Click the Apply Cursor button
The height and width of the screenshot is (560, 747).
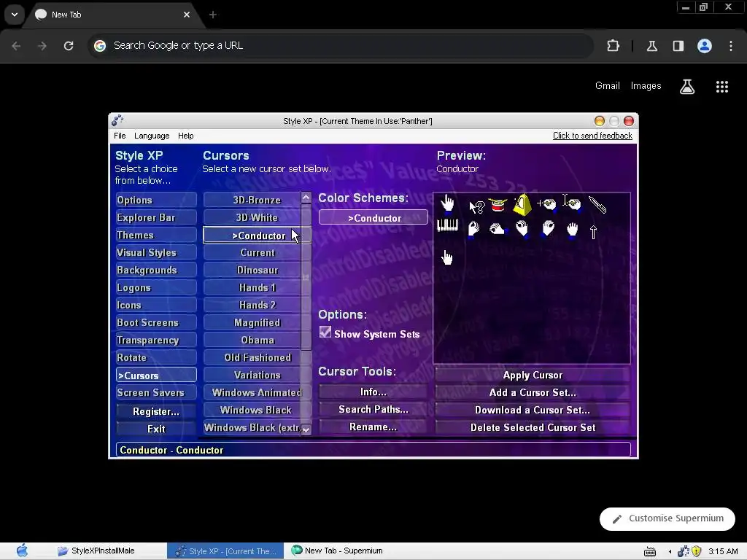pos(533,376)
